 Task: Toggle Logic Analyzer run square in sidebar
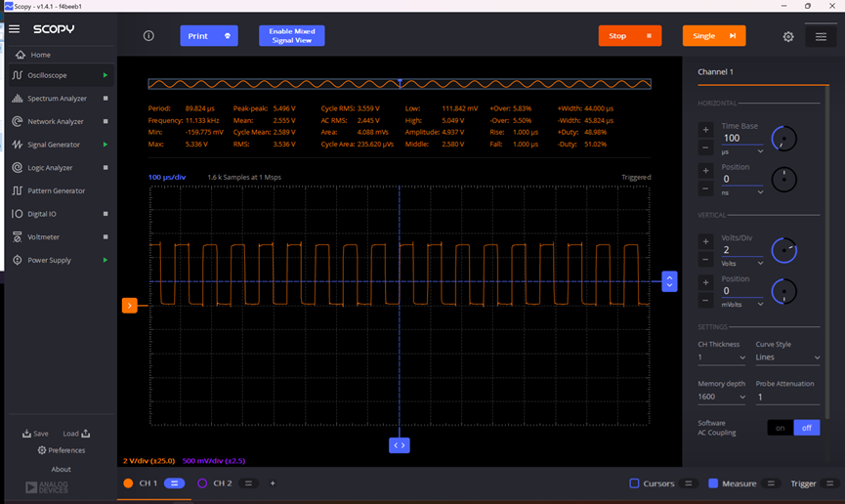pos(106,168)
